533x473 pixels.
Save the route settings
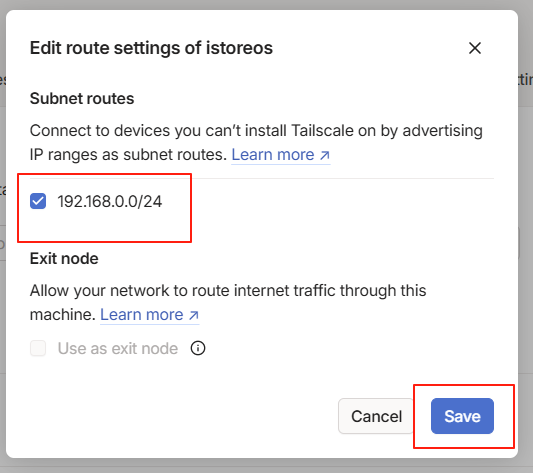pos(462,416)
